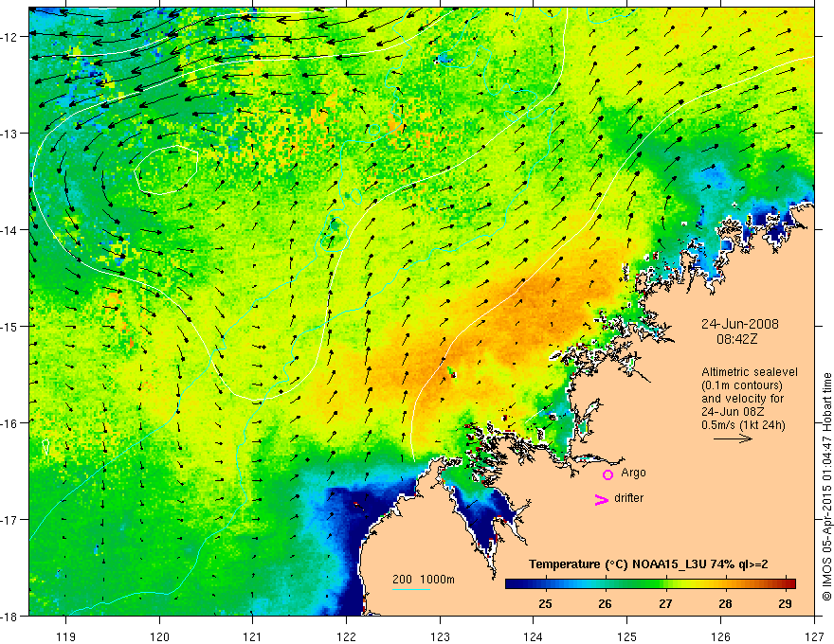
Task: Click the cyan 200 1000m depth contour legend line
Action: pos(411,589)
